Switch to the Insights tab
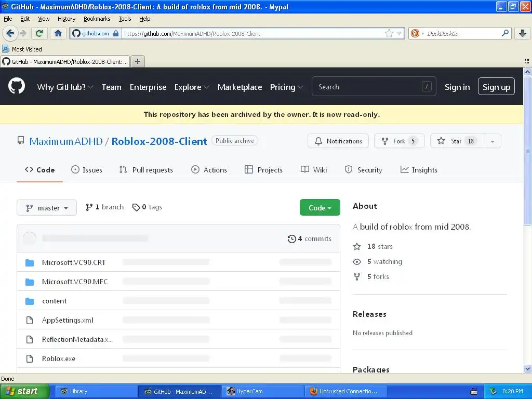Image resolution: width=532 pixels, height=399 pixels. click(419, 170)
